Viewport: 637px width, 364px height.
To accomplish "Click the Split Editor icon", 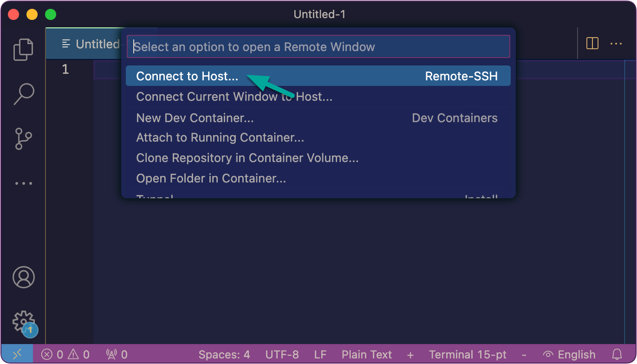I will pos(592,43).
